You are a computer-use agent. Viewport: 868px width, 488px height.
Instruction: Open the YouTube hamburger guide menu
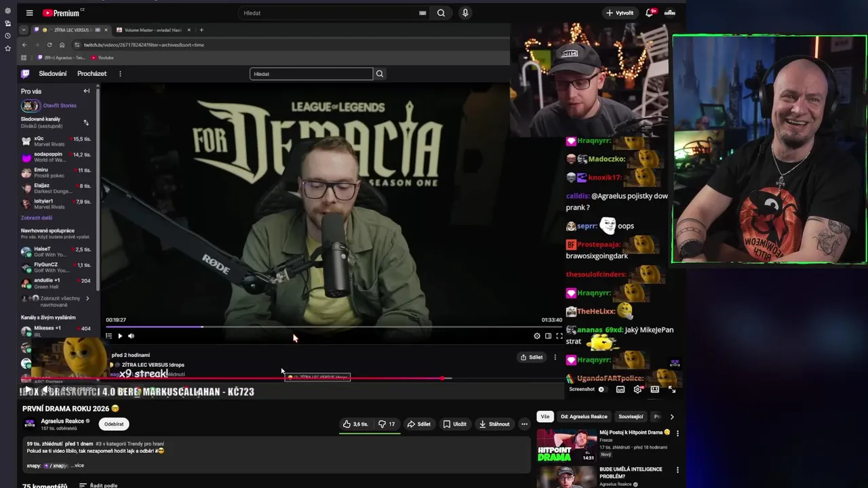[x=29, y=13]
